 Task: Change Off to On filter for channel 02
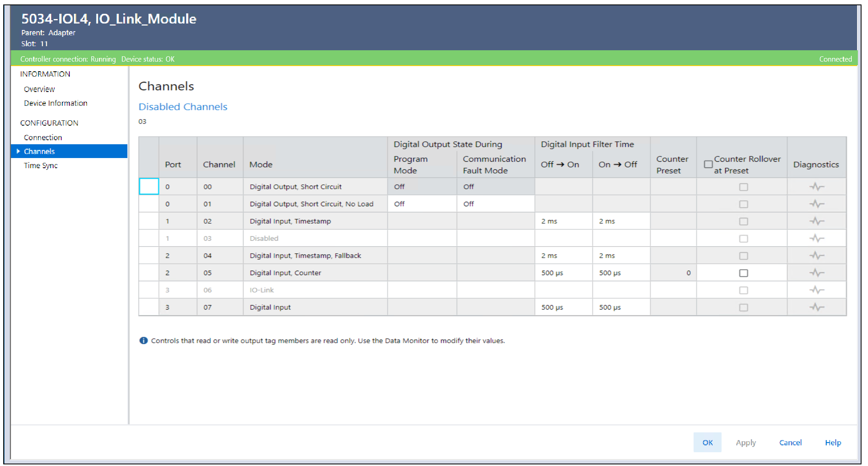(x=563, y=221)
